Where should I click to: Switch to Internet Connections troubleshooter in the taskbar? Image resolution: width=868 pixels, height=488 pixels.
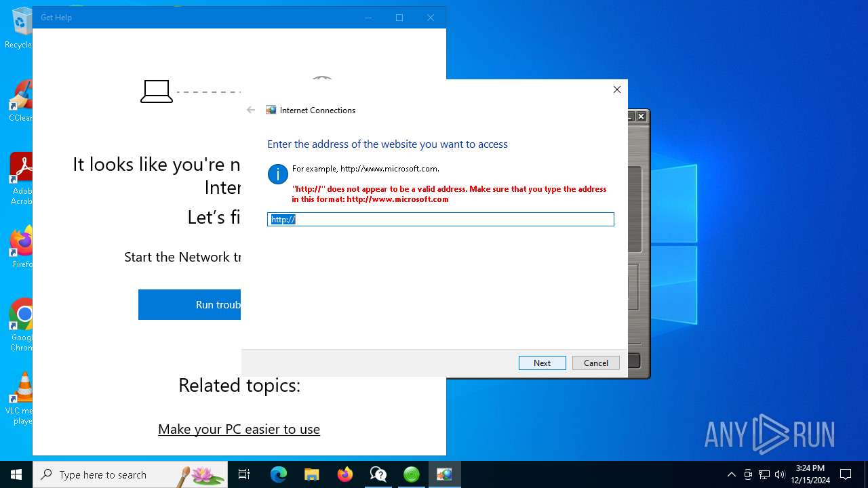(444, 474)
